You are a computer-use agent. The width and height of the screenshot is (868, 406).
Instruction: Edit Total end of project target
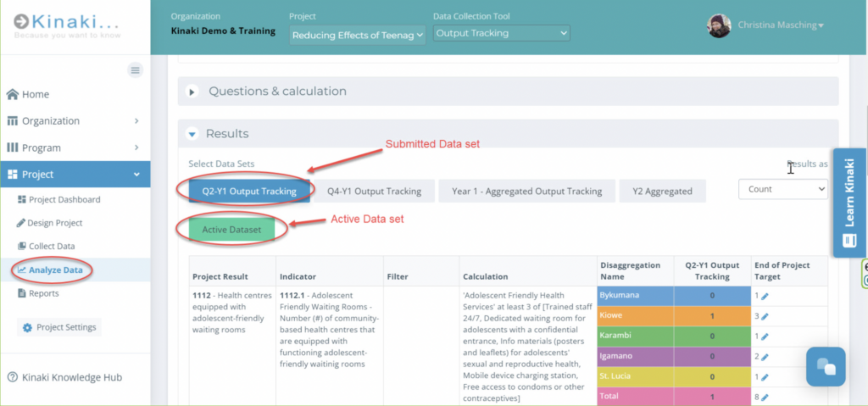pyautogui.click(x=765, y=398)
